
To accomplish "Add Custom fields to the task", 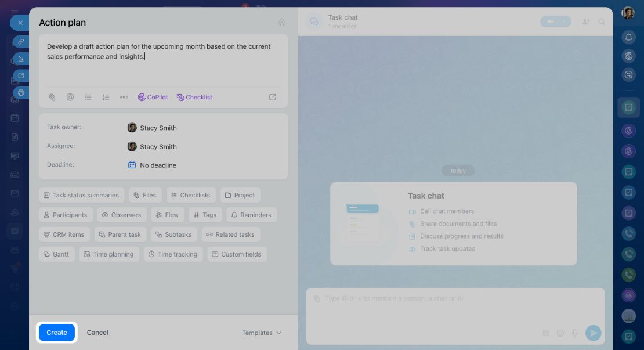I will pos(237,254).
